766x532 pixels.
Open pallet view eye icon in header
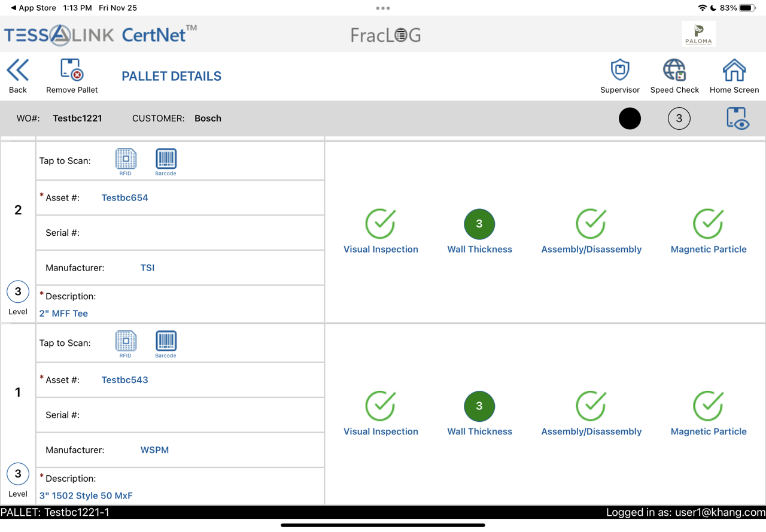[737, 118]
